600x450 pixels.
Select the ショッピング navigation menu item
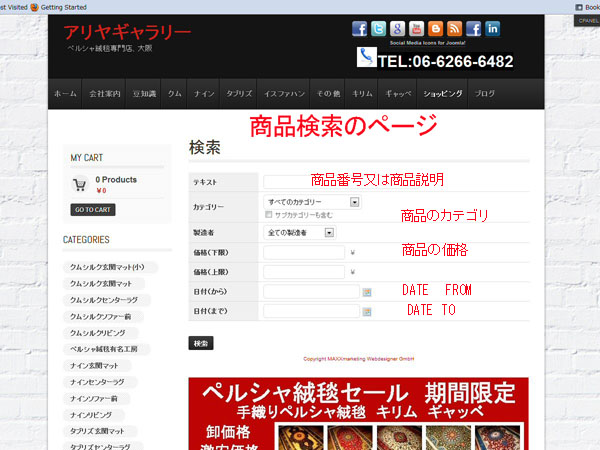(x=443, y=93)
